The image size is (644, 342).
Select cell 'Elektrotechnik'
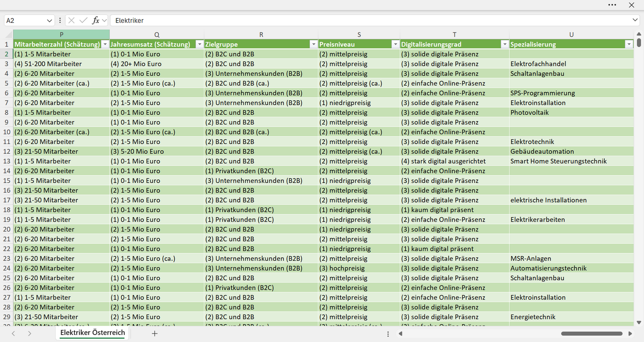tap(571, 142)
